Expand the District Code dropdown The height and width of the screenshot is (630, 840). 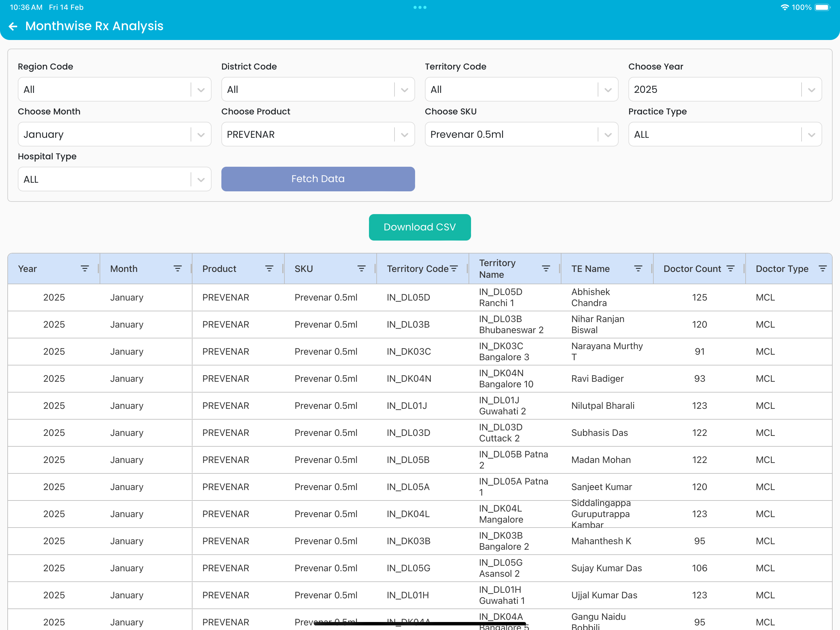(x=318, y=89)
